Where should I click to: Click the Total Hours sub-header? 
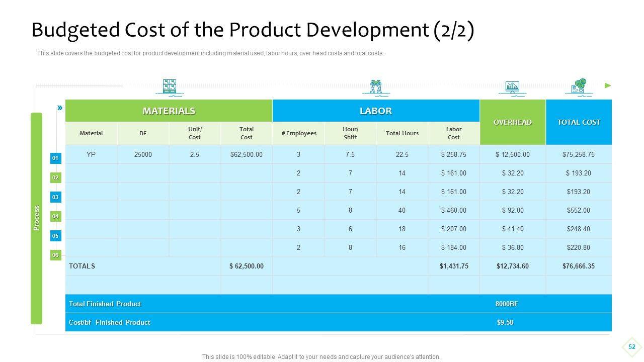[402, 133]
